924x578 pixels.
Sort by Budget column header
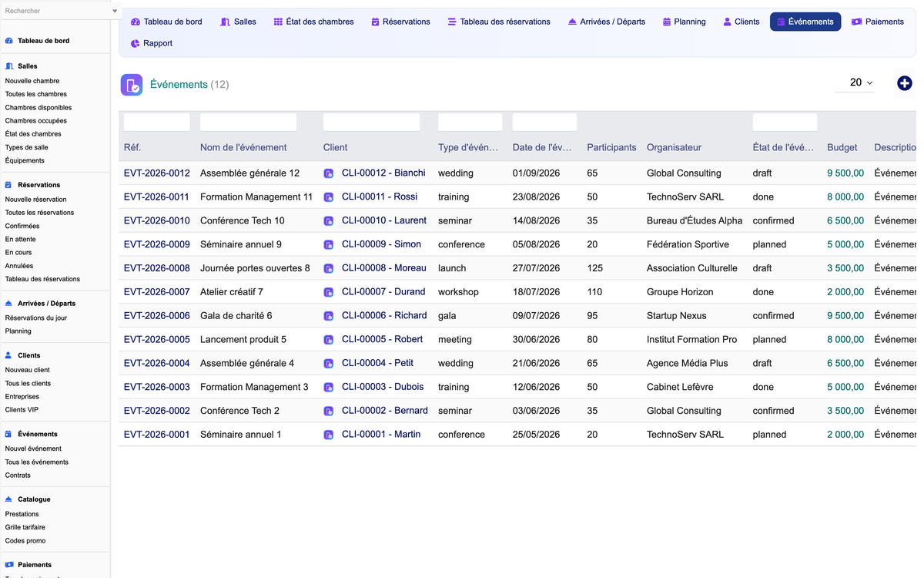click(x=842, y=147)
